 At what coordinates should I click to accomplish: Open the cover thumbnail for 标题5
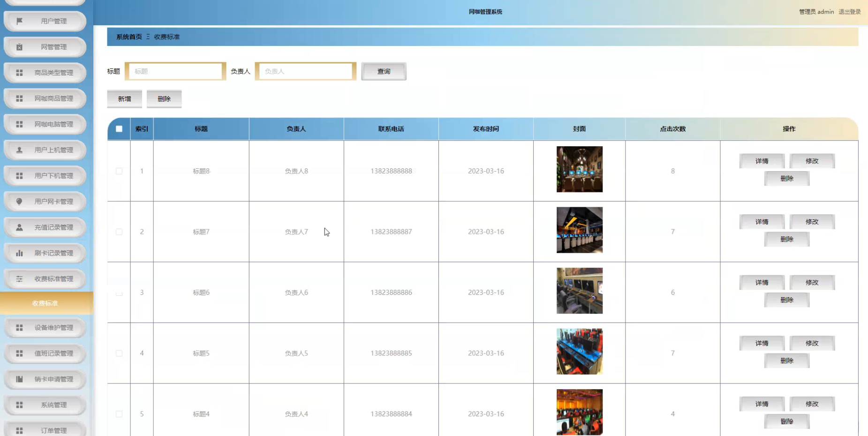click(580, 352)
